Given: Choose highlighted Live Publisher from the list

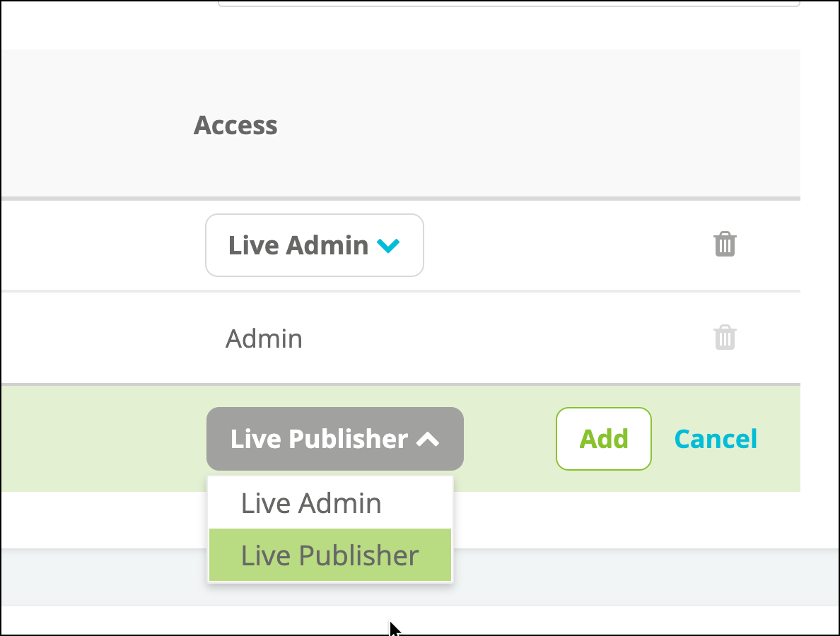Looking at the screenshot, I should [x=330, y=555].
